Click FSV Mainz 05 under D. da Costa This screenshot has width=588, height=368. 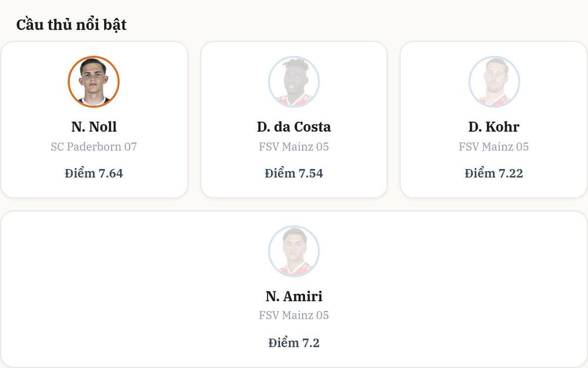tap(294, 147)
